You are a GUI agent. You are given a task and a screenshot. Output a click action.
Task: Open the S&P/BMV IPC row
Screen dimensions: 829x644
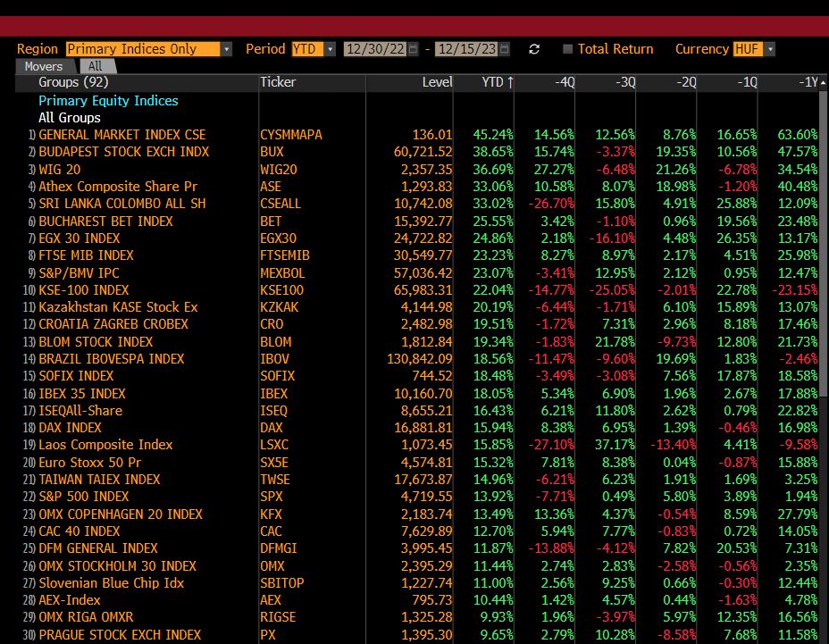click(418, 273)
